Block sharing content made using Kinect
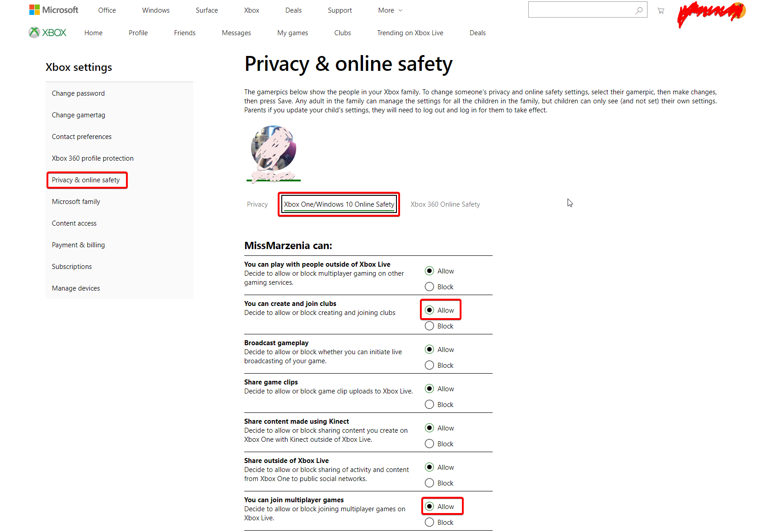 429,444
